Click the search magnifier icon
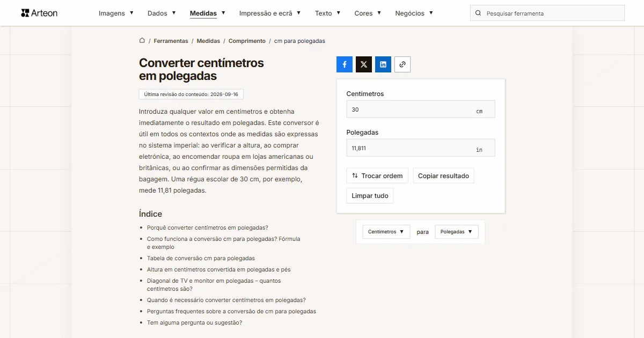 pyautogui.click(x=478, y=13)
